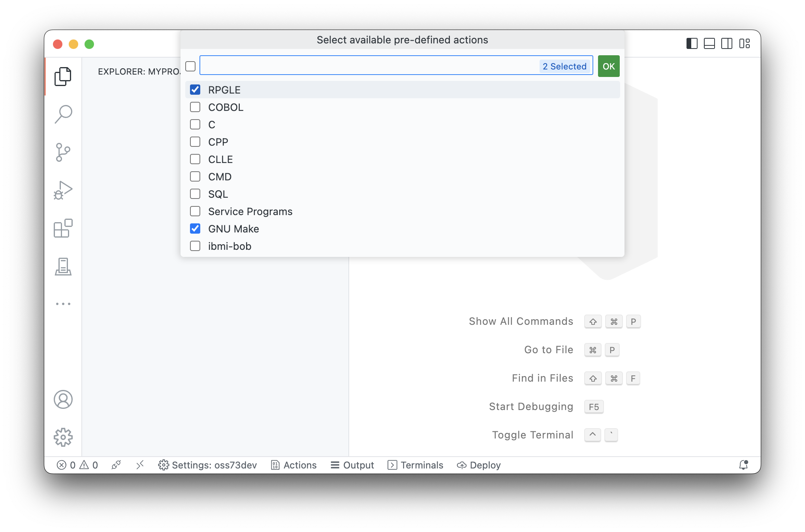Open VS Code settings via gear icon
Screen dimensions: 805x532
(63, 437)
